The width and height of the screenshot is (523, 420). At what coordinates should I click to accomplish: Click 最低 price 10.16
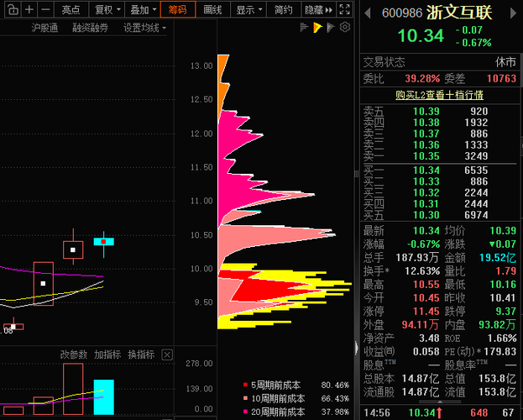point(503,285)
